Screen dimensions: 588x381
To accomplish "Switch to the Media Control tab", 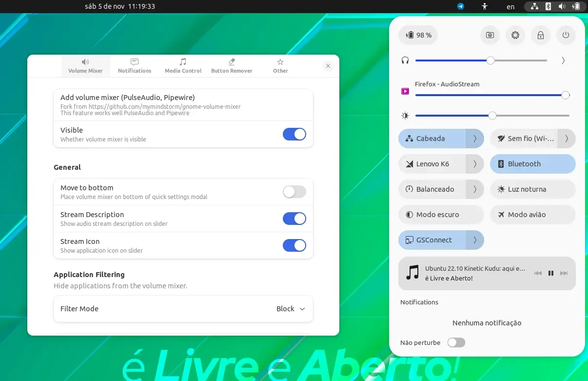I will [x=183, y=66].
